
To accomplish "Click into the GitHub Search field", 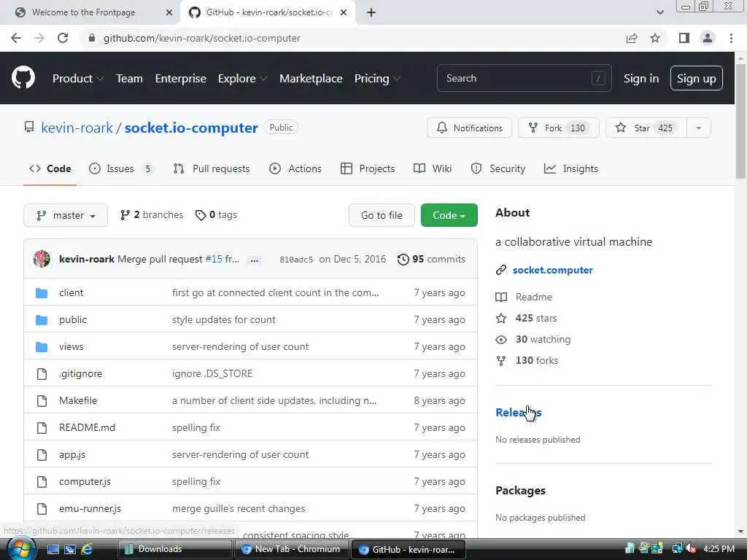I will pos(524,78).
